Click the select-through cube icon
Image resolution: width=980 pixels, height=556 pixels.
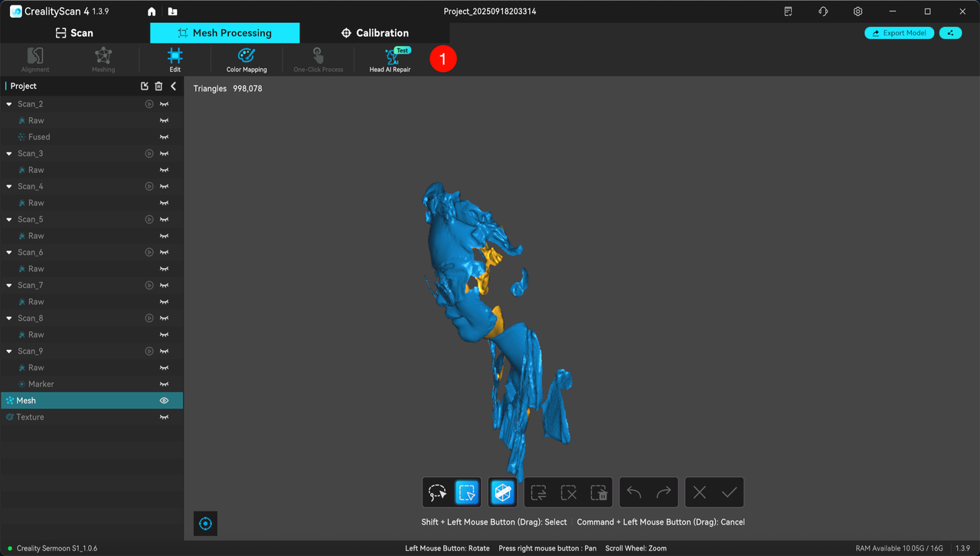pos(502,492)
